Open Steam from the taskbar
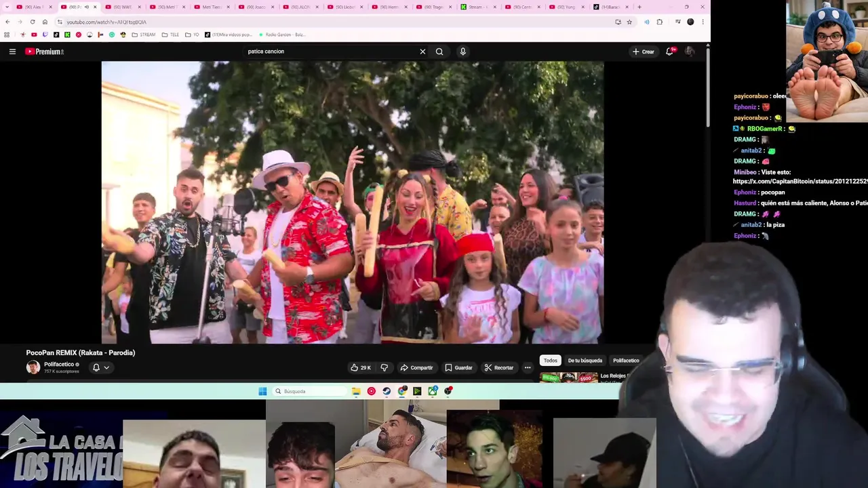This screenshot has height=488, width=868. (x=387, y=391)
